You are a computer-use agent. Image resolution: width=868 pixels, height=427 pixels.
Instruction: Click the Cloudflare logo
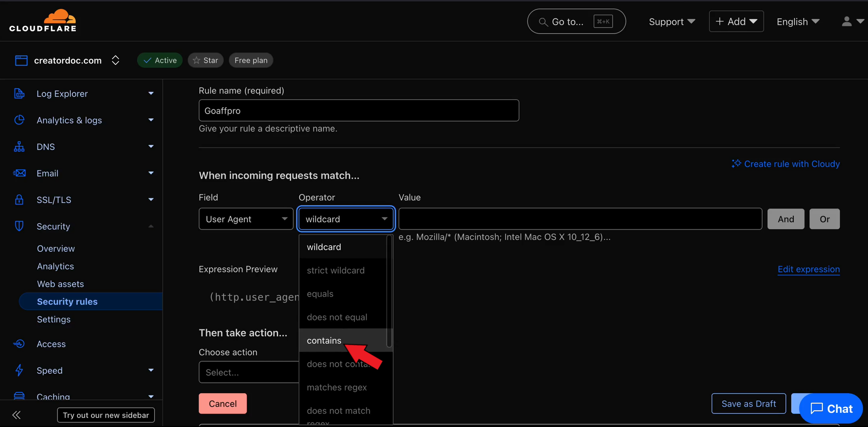pos(43,21)
